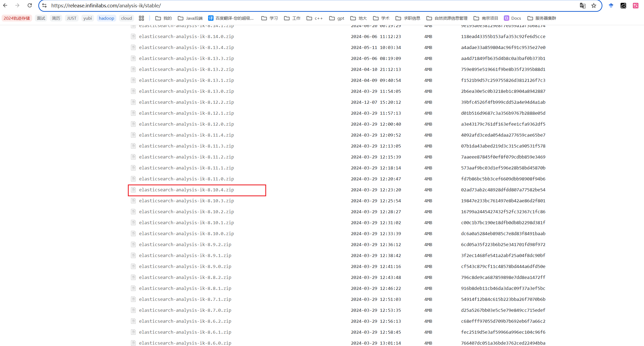The image size is (644, 346).
Task: Select date 2024-12-07 15:20:12
Action: [376, 102]
